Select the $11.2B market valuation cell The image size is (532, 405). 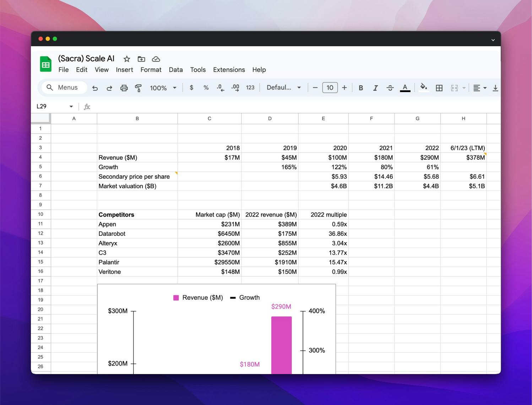(371, 186)
